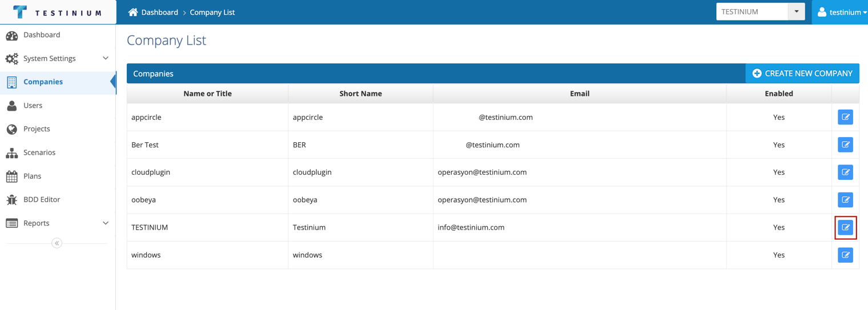Click the user avatar icon top right
Viewport: 868px width, 310px height.
pos(822,12)
